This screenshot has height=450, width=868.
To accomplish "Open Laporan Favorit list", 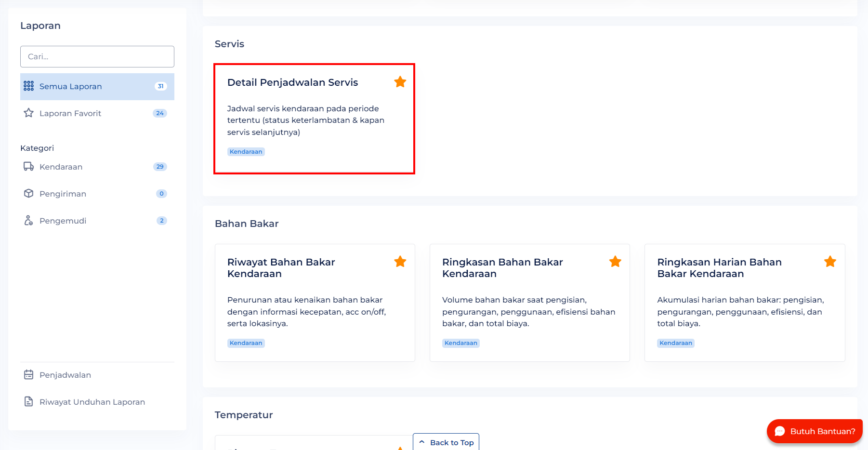I will 97,113.
